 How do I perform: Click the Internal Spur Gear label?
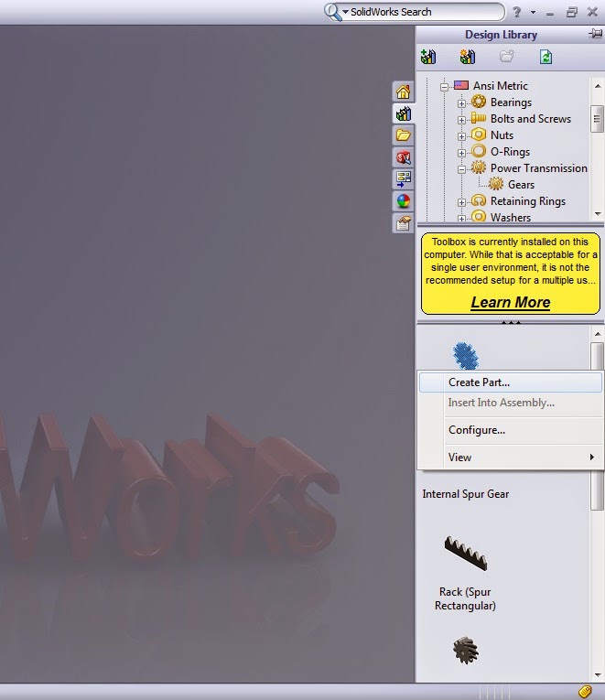tap(466, 494)
